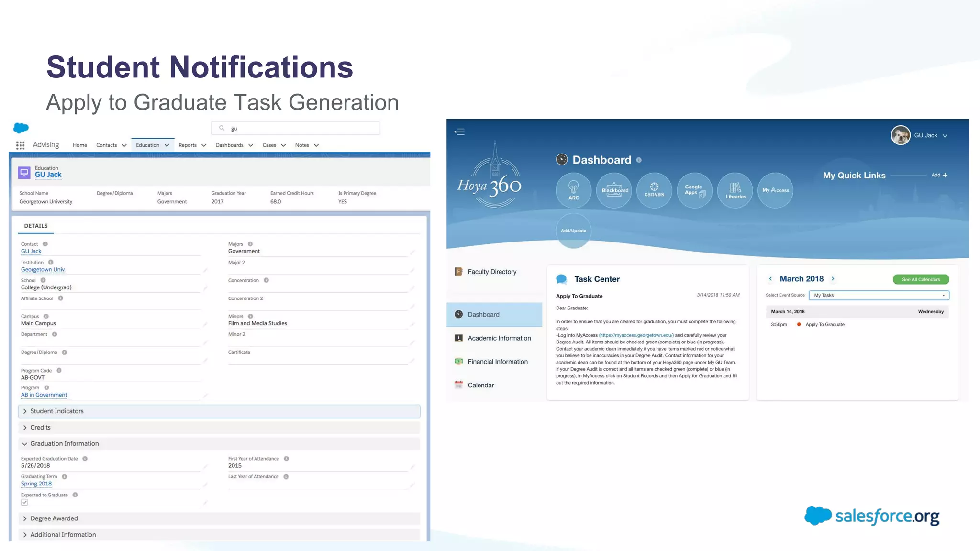Open the myaccess.georgetown.edu link
Image resolution: width=980 pixels, height=551 pixels.
636,335
